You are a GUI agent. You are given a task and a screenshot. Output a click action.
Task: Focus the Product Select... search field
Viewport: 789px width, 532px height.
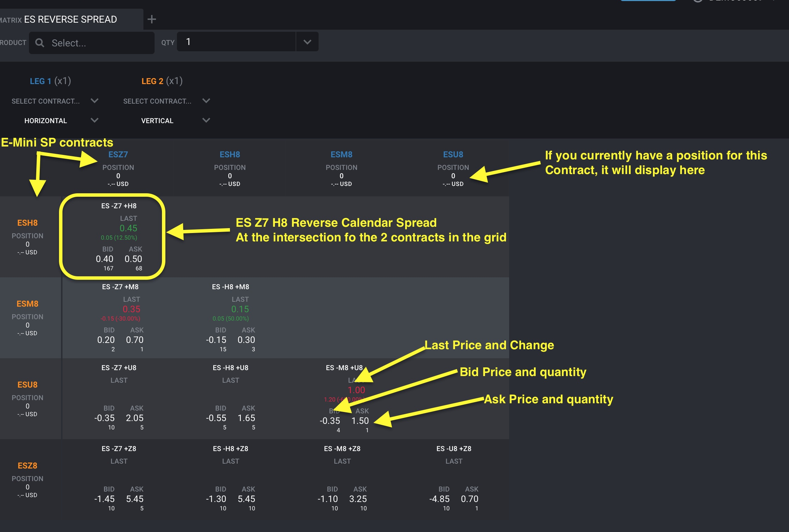pyautogui.click(x=92, y=43)
